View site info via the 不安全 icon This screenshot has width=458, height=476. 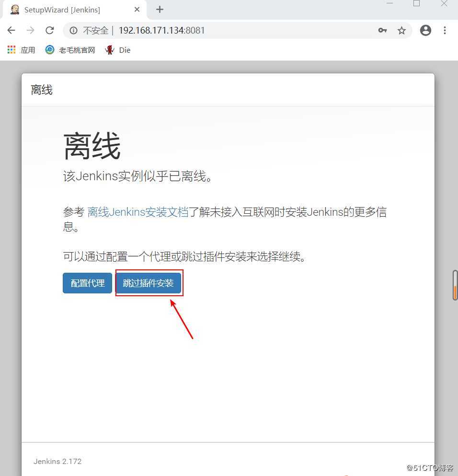(73, 30)
